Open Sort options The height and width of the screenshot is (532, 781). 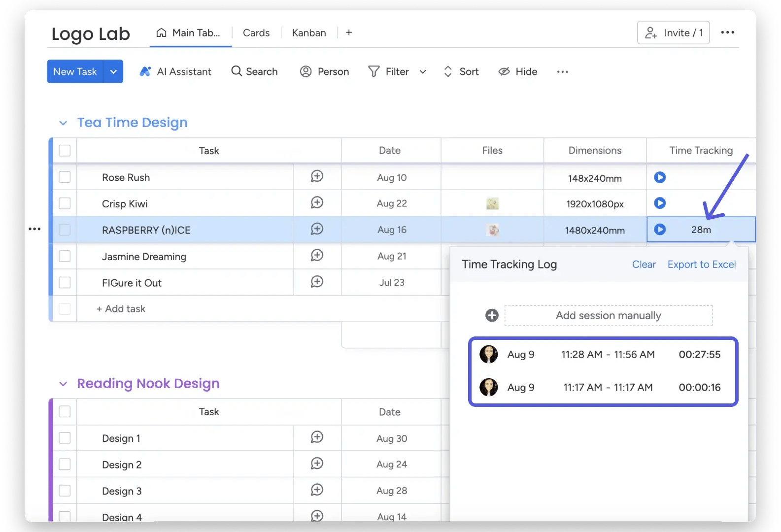[x=461, y=71]
